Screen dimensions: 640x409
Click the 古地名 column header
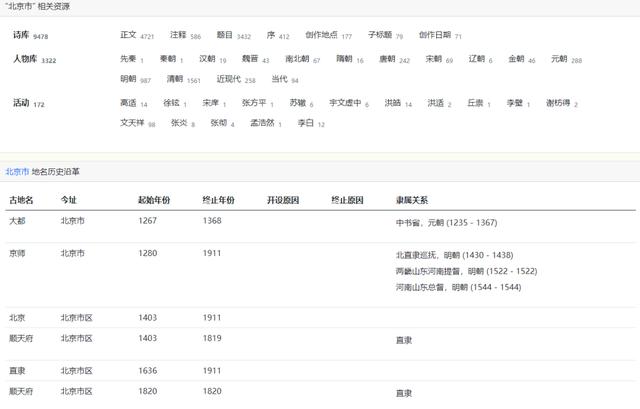coord(21,200)
